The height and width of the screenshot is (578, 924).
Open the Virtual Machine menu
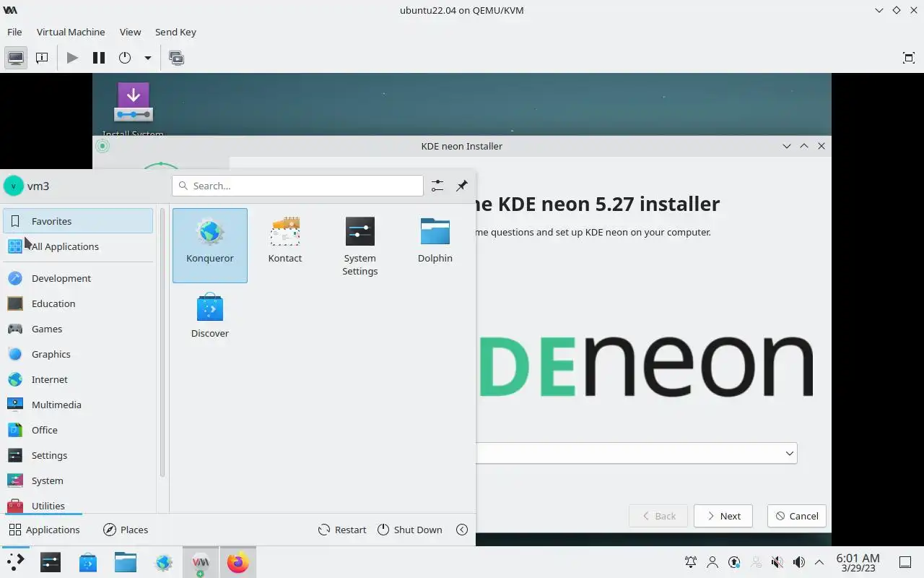tap(71, 32)
